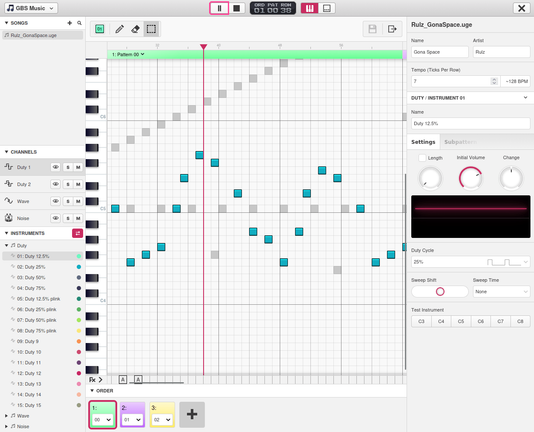Mute the Noise channel
The height and width of the screenshot is (432, 534).
pyautogui.click(x=78, y=218)
